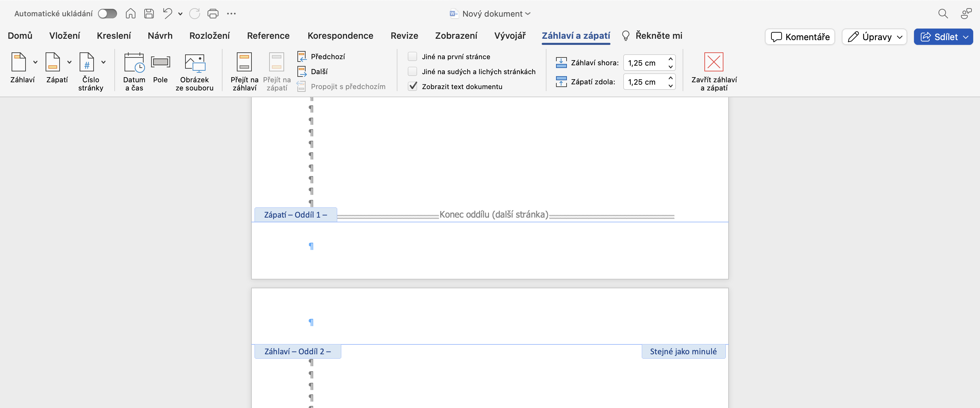Click the Komentáře button

[800, 37]
